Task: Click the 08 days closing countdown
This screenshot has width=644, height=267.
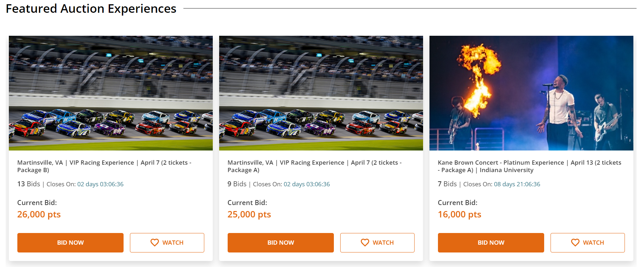Action: click(x=517, y=184)
